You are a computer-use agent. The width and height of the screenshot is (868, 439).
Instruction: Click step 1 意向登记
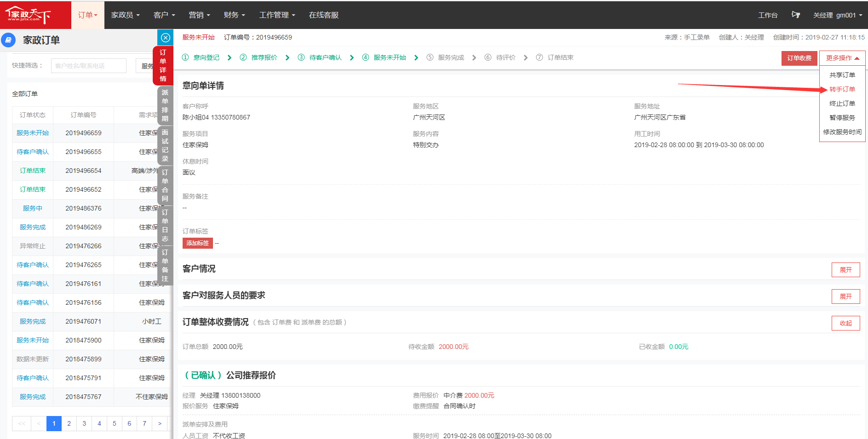[x=201, y=57]
